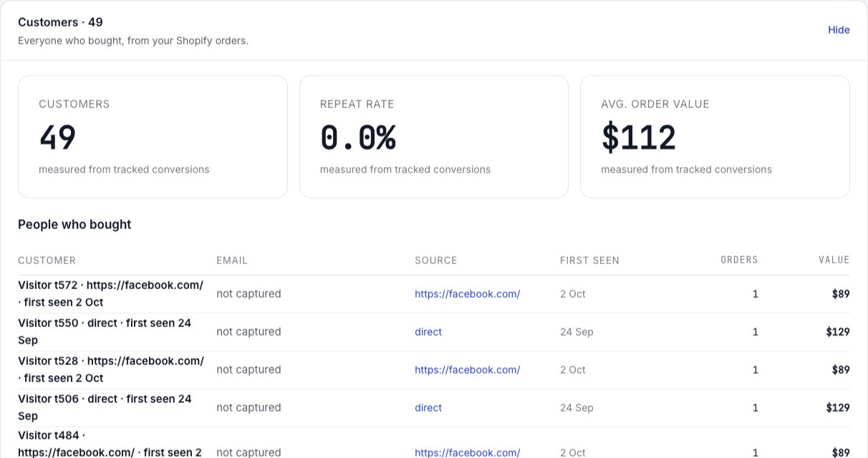Open the facebook.com source link for Visitor t528
The height and width of the screenshot is (458, 868).
pyautogui.click(x=467, y=370)
